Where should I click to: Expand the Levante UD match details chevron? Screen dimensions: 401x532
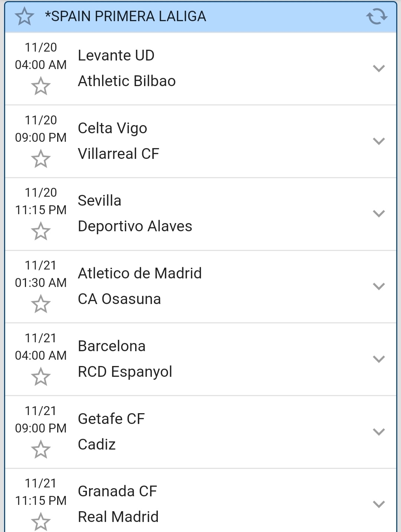coord(378,68)
